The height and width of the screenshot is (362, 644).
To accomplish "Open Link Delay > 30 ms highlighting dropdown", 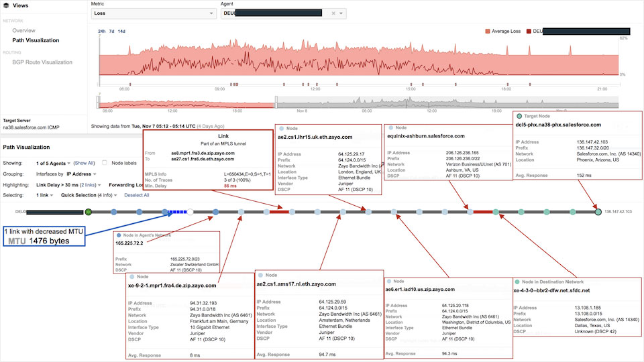I will 57,184.
